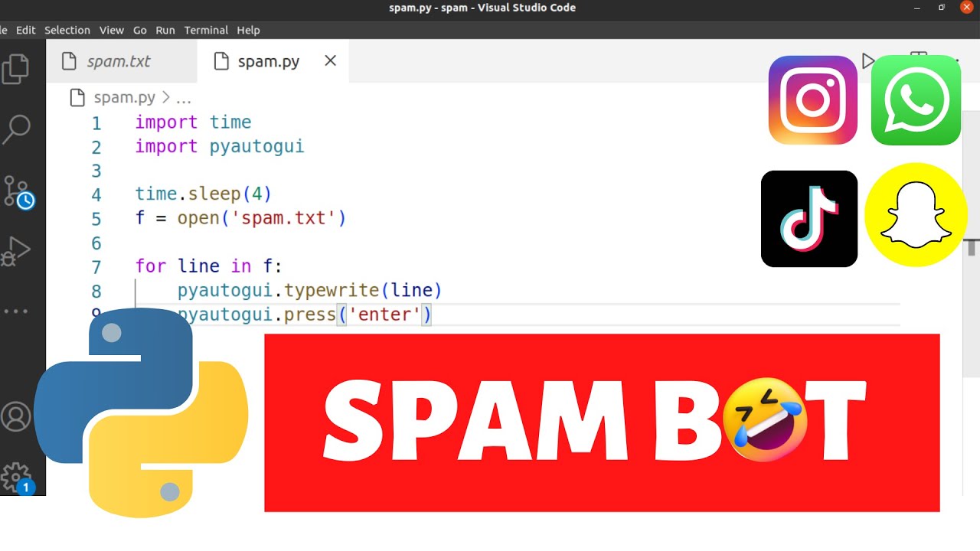The height and width of the screenshot is (551, 980).
Task: Open the Explorer view in activity bar
Action: (16, 68)
